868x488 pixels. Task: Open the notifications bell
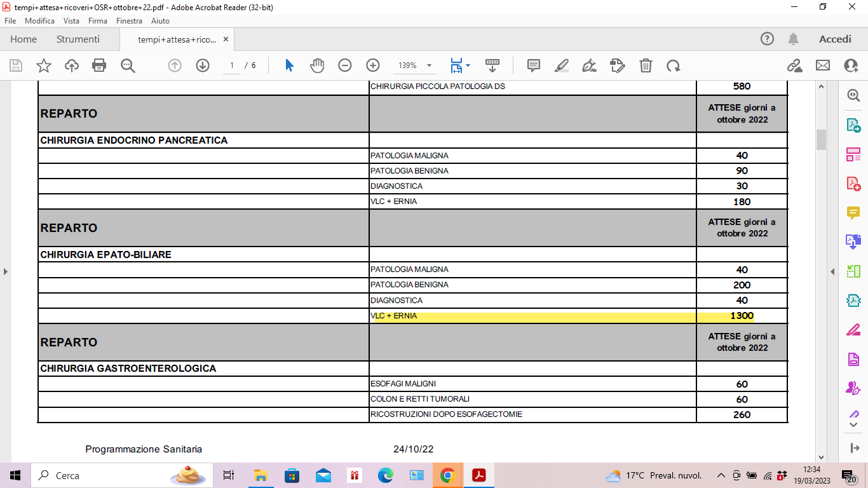click(x=793, y=39)
